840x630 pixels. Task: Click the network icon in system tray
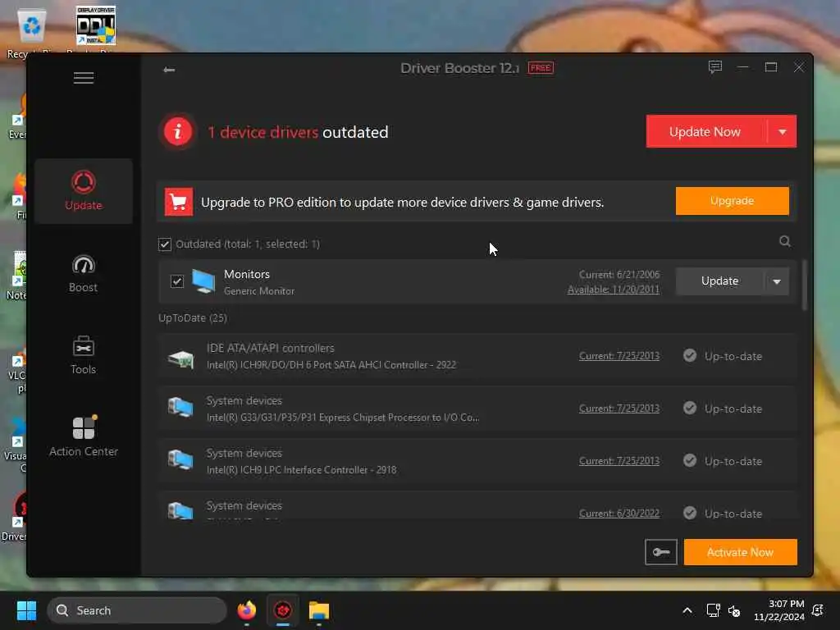[x=713, y=610]
